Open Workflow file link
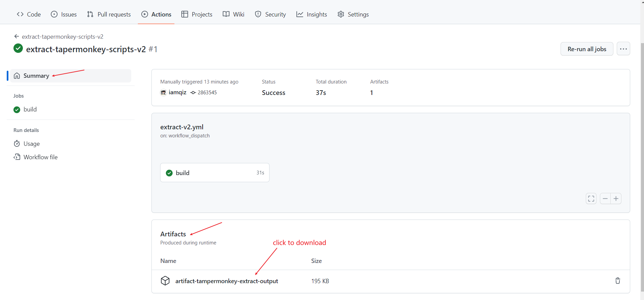The image size is (644, 300). (x=40, y=157)
